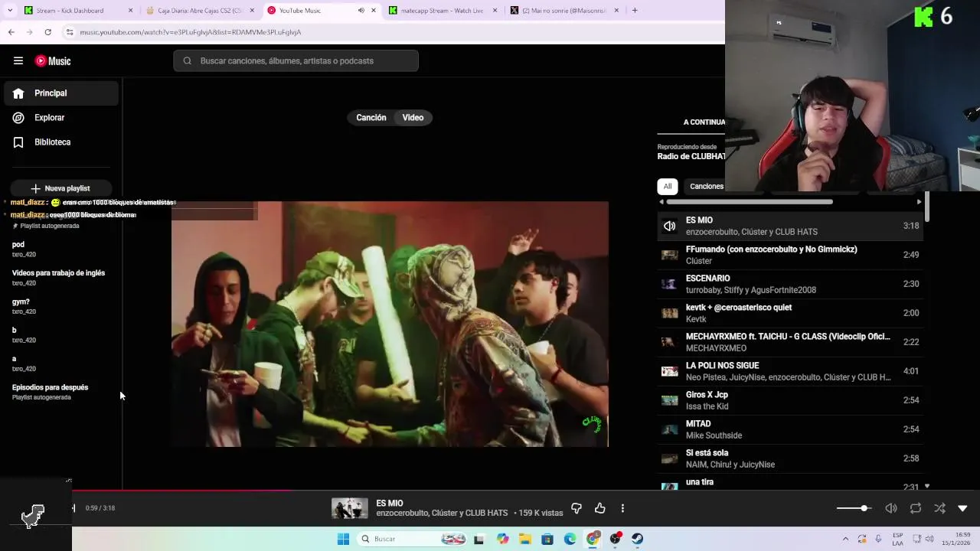This screenshot has width=980, height=551.
Task: Open the hamburger guide menu
Action: pyautogui.click(x=18, y=61)
